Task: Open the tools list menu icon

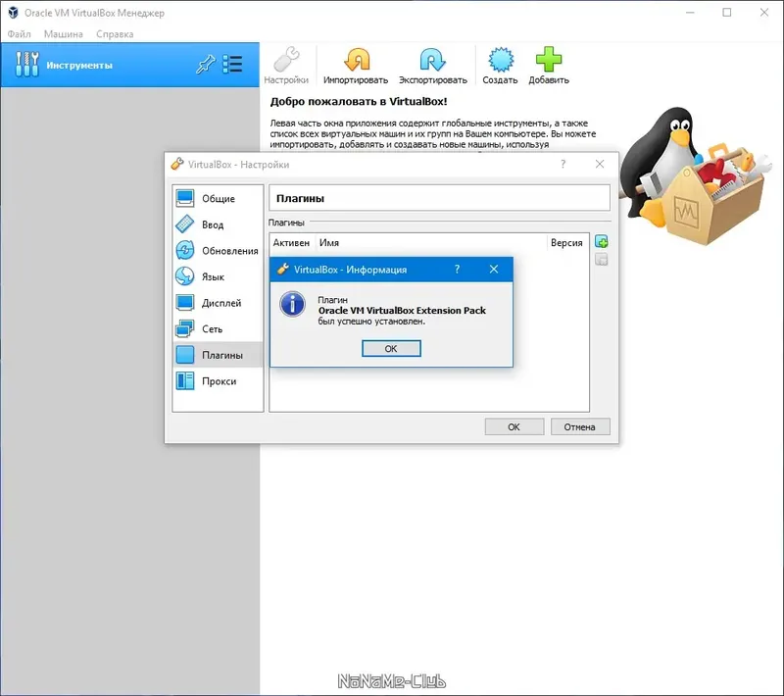Action: pyautogui.click(x=232, y=65)
